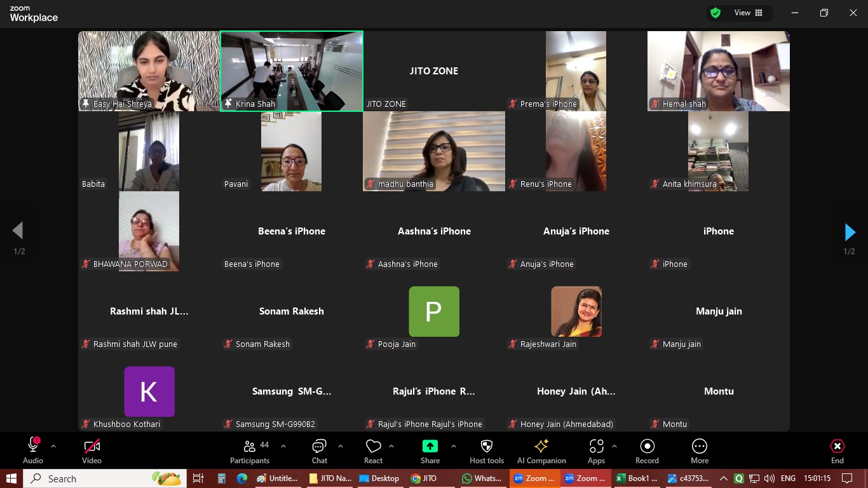Expand audio settings arrow
The width and height of the screenshot is (868, 488).
(53, 446)
